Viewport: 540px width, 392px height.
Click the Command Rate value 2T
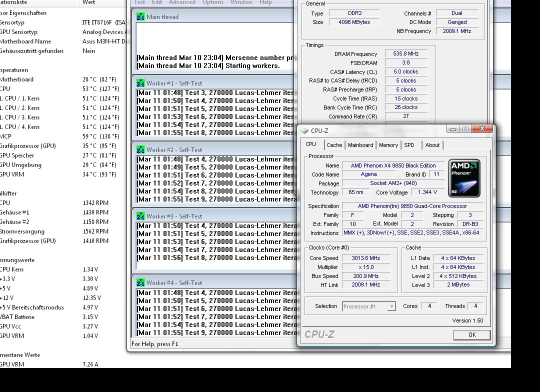coord(406,116)
